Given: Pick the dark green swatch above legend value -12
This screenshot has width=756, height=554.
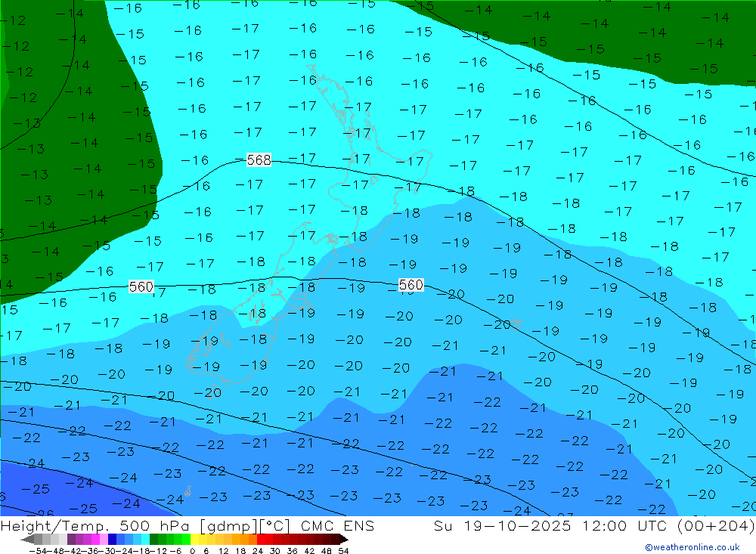Looking at the screenshot, I should tap(153, 540).
